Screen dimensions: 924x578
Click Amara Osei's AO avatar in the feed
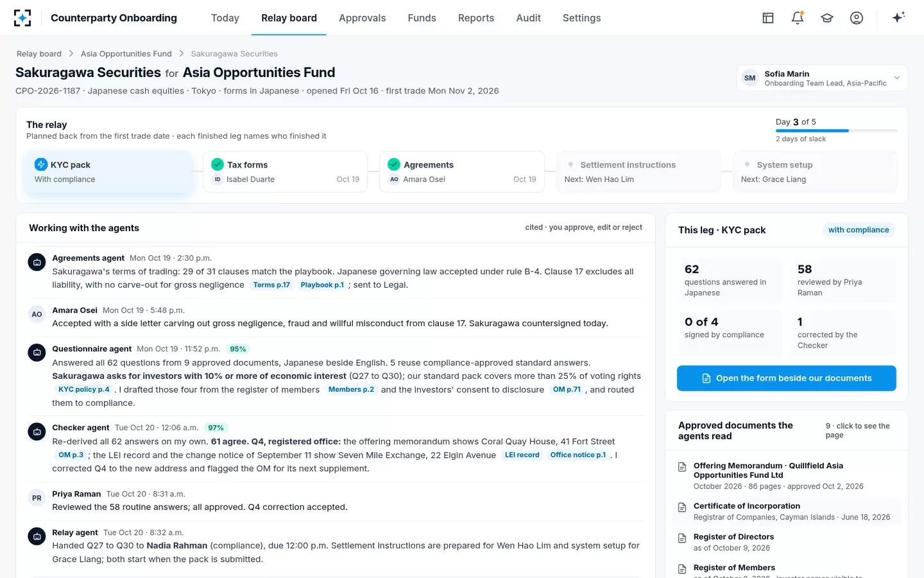click(x=37, y=314)
